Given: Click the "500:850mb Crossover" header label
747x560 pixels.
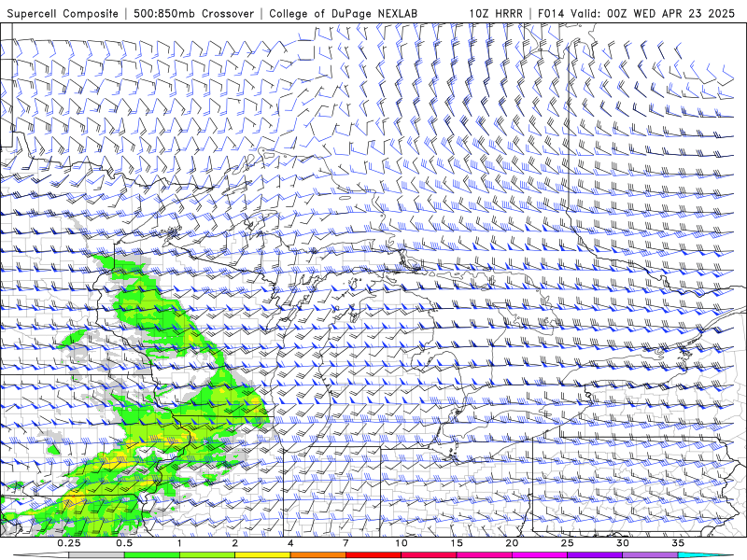Looking at the screenshot, I should tap(194, 14).
